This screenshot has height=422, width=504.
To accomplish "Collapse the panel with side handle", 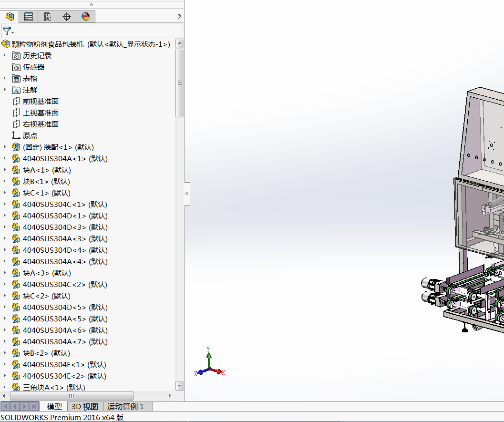I will pyautogui.click(x=187, y=194).
